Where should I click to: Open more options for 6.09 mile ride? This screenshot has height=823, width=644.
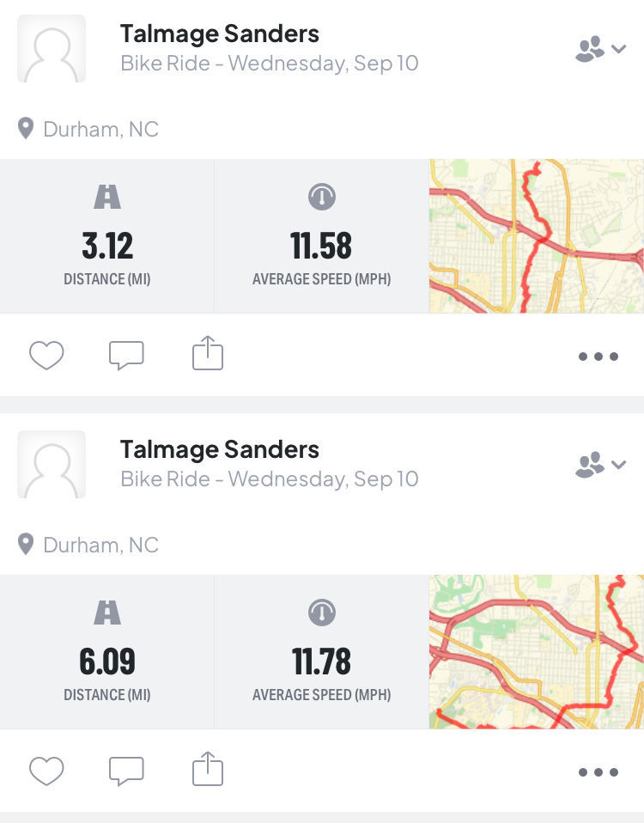pos(598,772)
